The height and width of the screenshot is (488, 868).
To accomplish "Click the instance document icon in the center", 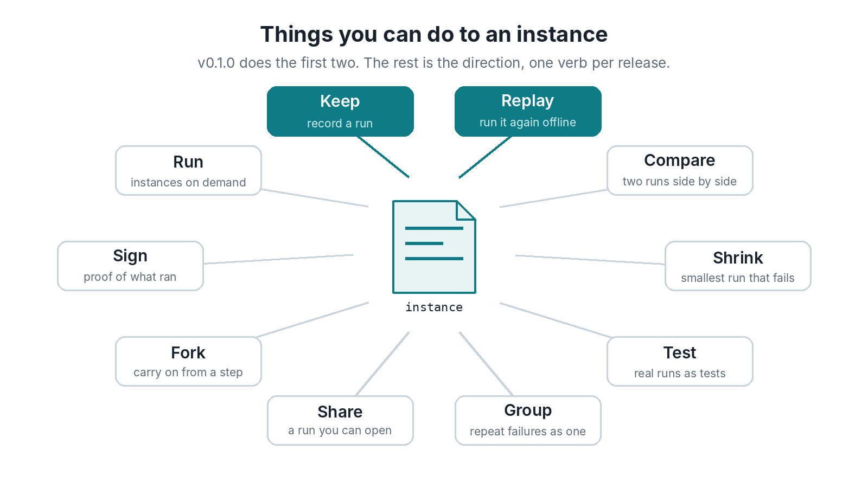I will [x=434, y=247].
